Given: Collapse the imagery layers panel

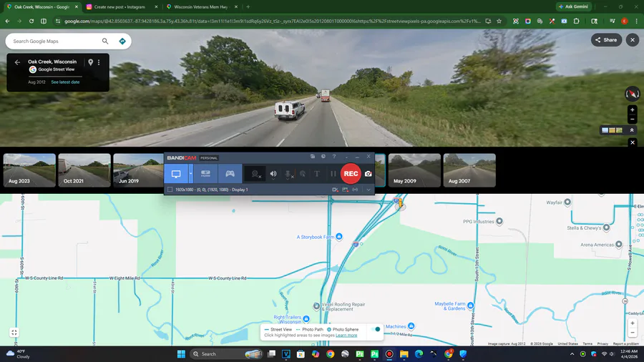Looking at the screenshot, I should pos(632,130).
